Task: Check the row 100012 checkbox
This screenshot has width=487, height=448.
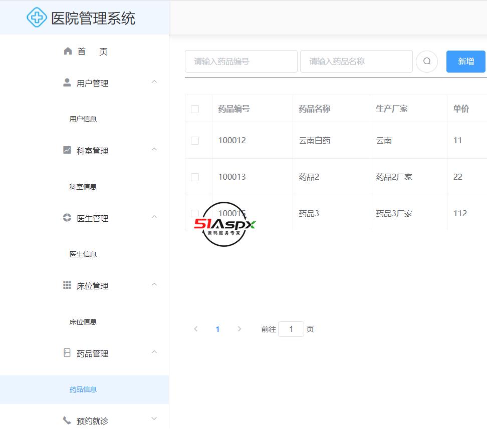Action: [195, 141]
